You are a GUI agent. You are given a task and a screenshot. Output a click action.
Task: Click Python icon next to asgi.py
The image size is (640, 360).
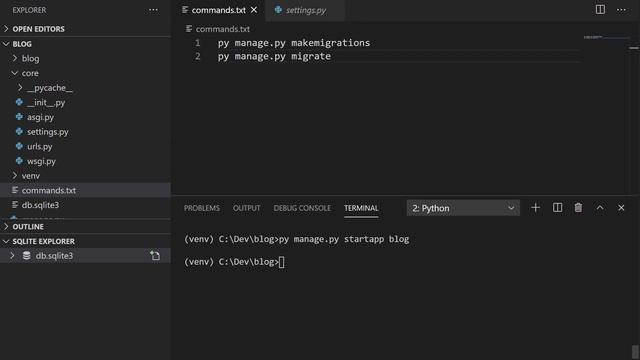[19, 117]
